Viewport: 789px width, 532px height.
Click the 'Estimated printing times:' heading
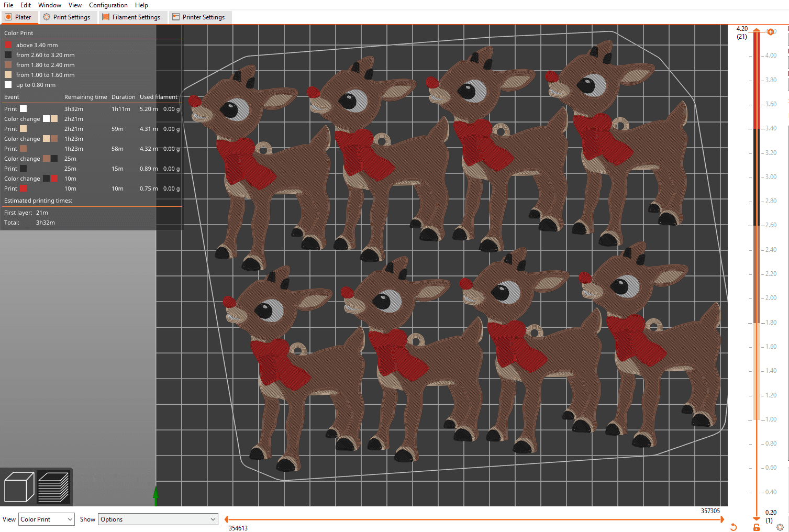pos(38,201)
